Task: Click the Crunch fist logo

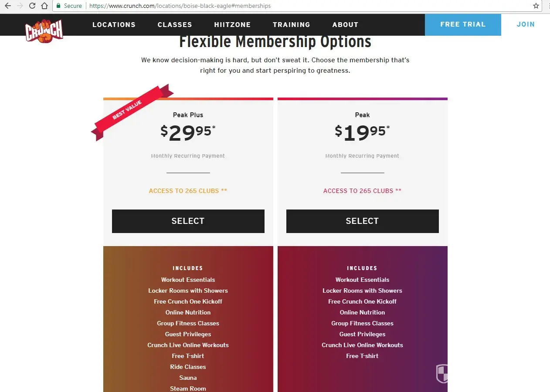Action: (x=44, y=31)
